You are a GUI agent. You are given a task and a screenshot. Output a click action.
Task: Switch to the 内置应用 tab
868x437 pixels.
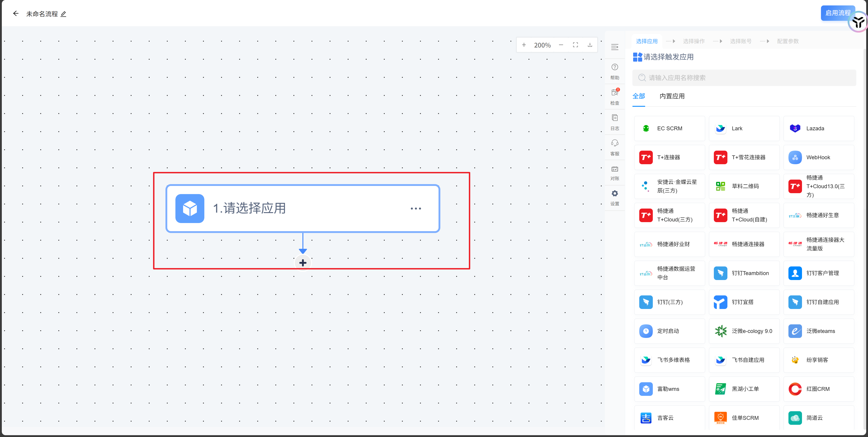(x=672, y=96)
